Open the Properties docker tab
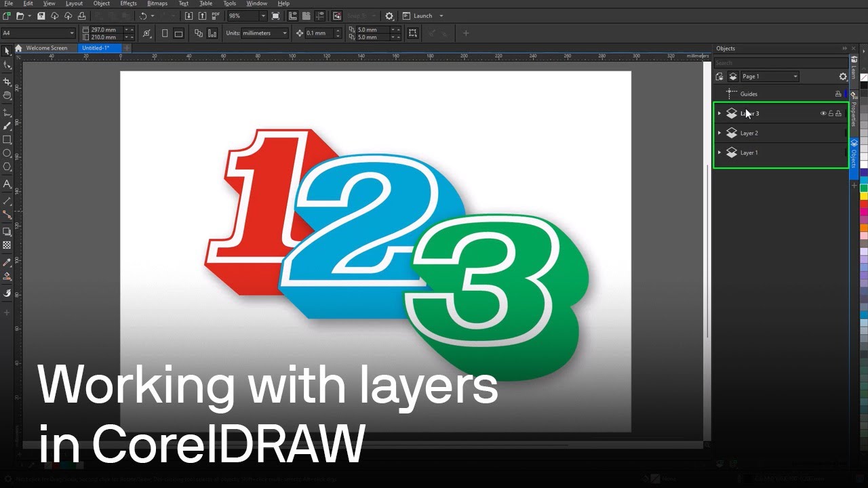The width and height of the screenshot is (868, 488). click(854, 114)
